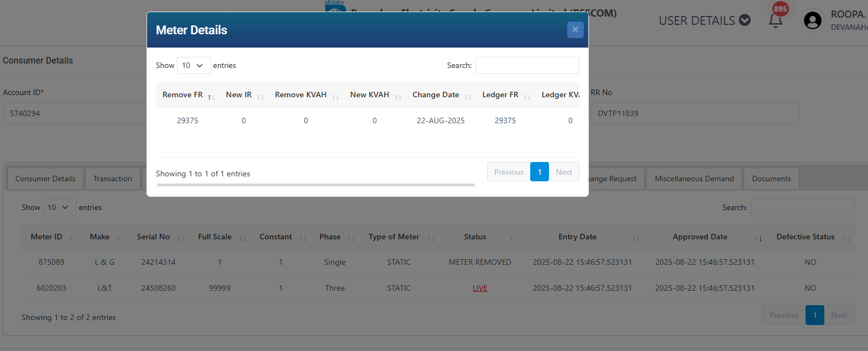
Task: Sort by New KVAH column
Action: point(375,95)
